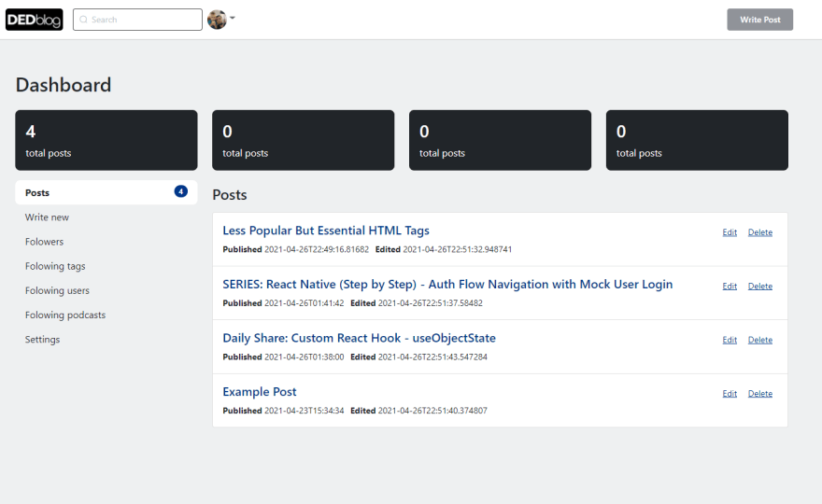This screenshot has width=822, height=504.
Task: Click the Write Post button
Action: 759,20
